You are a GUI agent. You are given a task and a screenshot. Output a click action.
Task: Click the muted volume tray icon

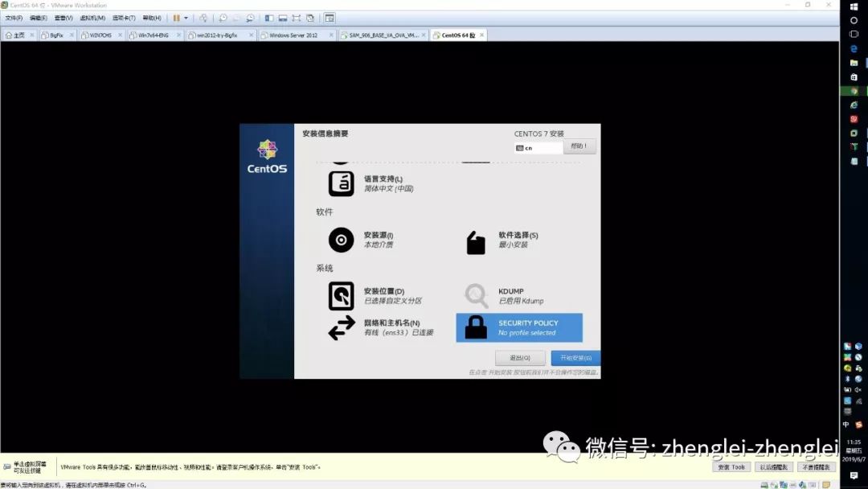pos(858,389)
